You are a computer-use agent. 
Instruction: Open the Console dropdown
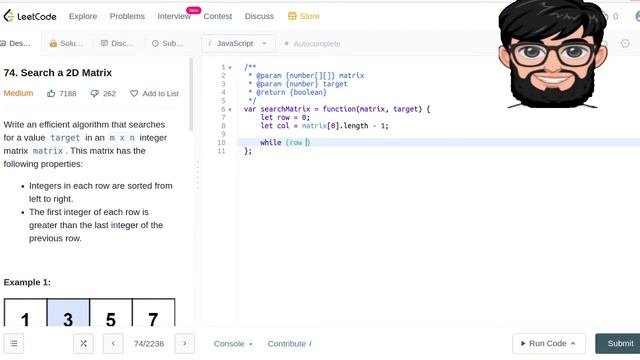tap(233, 344)
